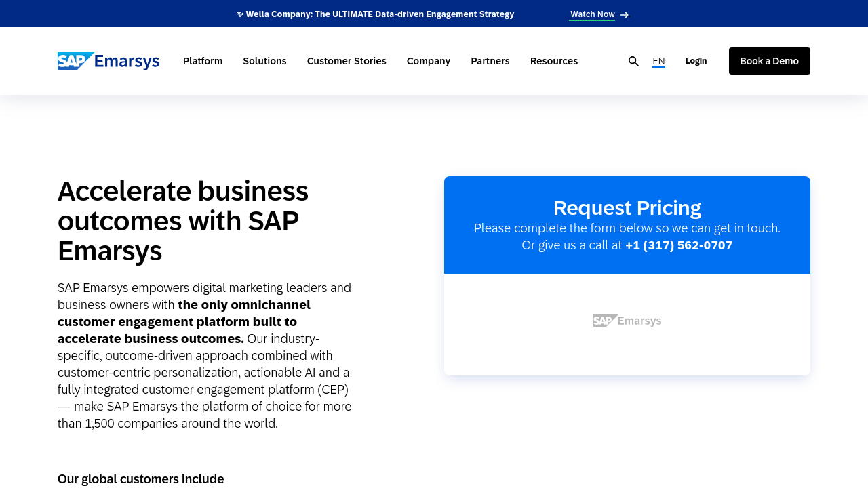868x488 pixels.
Task: Open the search magnifier icon
Action: tap(633, 62)
